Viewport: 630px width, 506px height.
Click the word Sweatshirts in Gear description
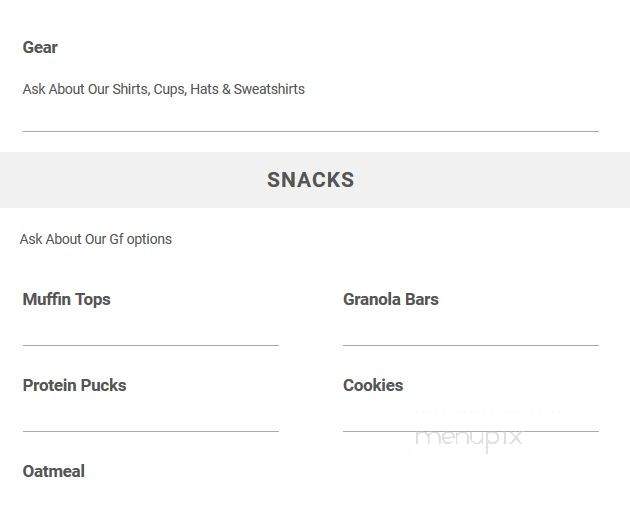269,89
